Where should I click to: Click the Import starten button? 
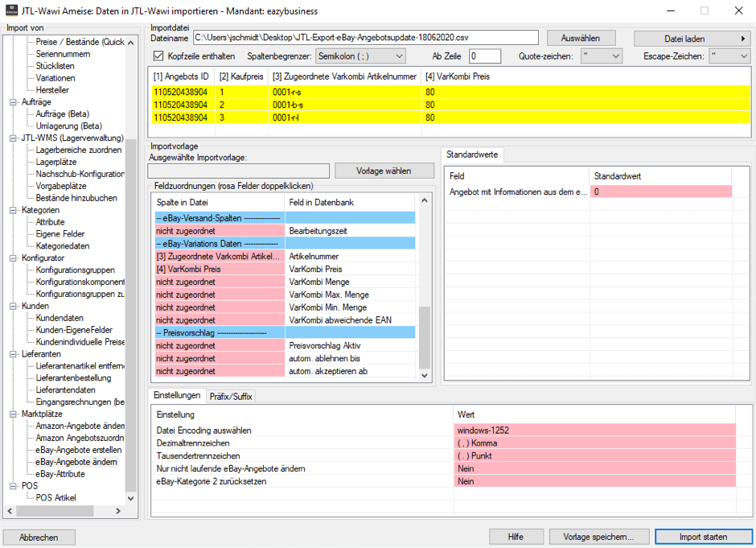[x=703, y=537]
